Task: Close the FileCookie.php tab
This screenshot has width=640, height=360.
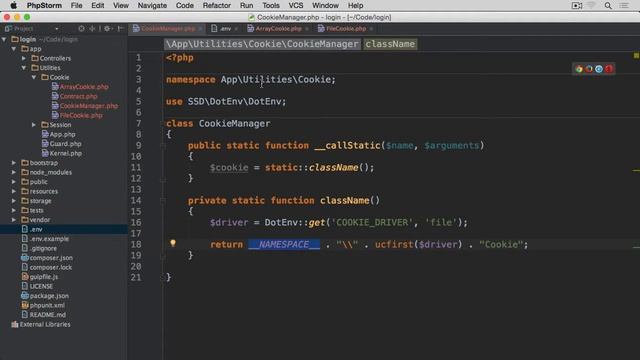Action: point(371,29)
